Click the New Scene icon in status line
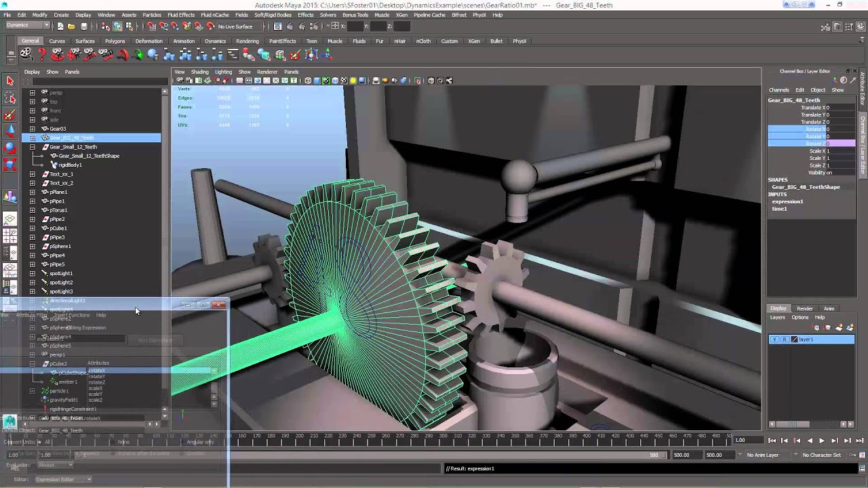 (x=60, y=26)
